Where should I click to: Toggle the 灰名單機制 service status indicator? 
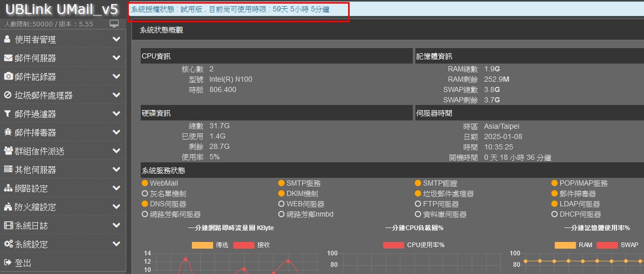tap(145, 194)
